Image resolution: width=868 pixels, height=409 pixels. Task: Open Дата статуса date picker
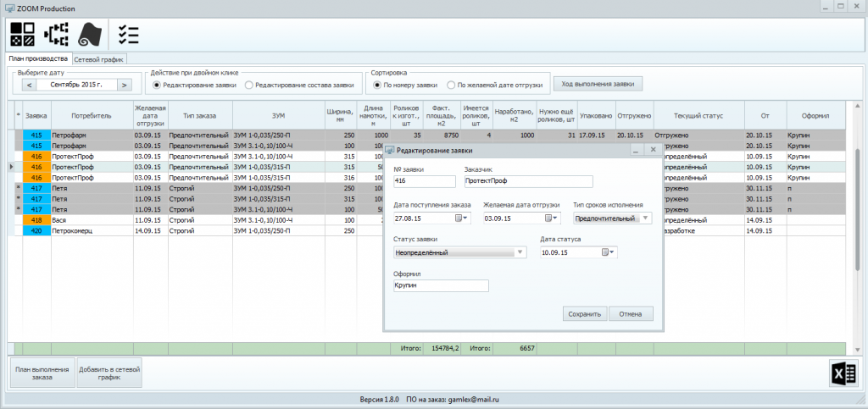(x=608, y=252)
